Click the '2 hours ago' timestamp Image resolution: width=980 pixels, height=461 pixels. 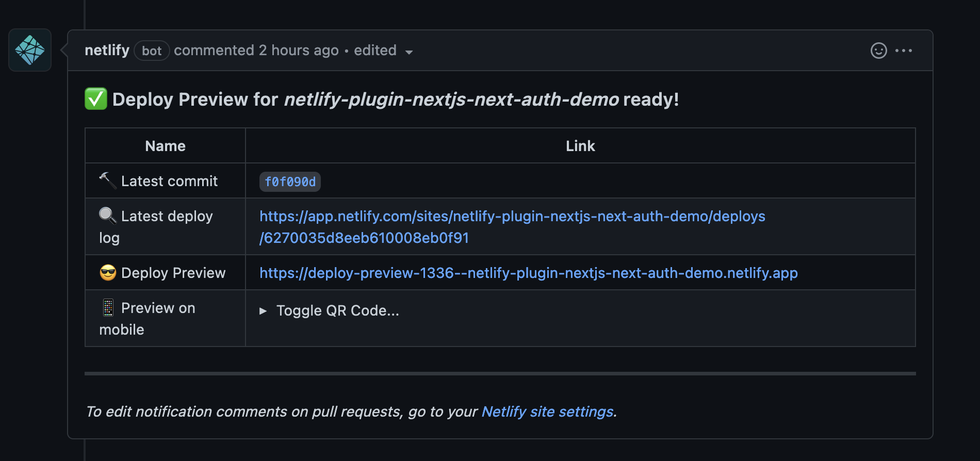[299, 51]
